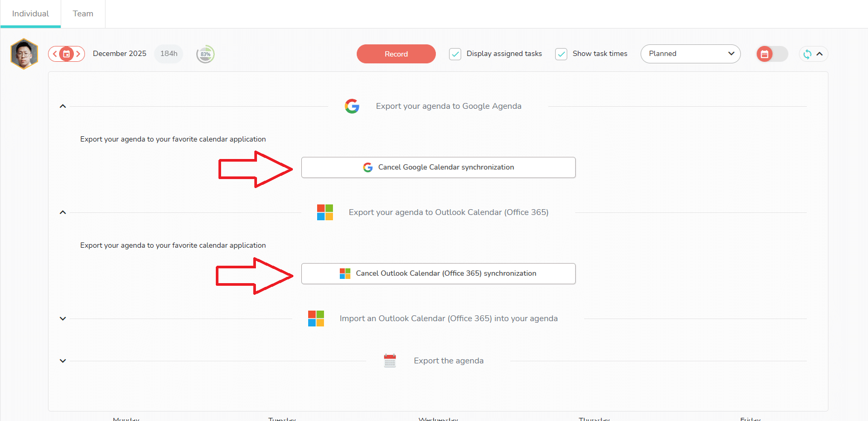This screenshot has height=421, width=868.
Task: Click the green sync icon
Action: click(x=807, y=54)
